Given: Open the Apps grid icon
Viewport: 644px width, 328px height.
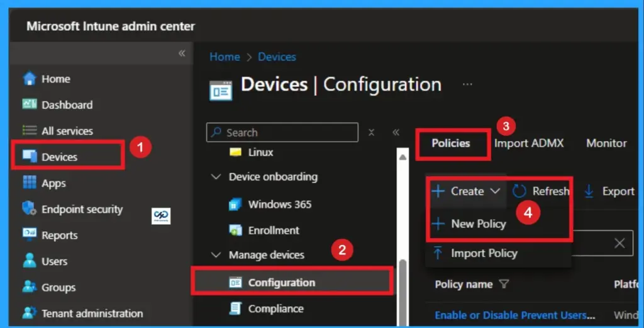Looking at the screenshot, I should (30, 183).
